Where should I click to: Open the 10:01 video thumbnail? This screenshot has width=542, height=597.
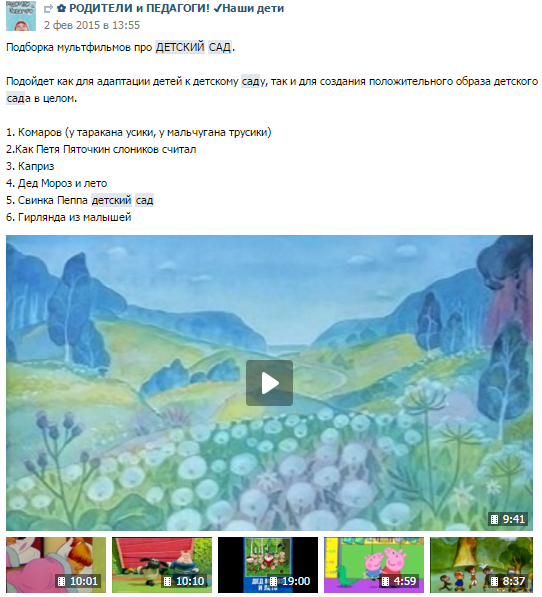56,565
